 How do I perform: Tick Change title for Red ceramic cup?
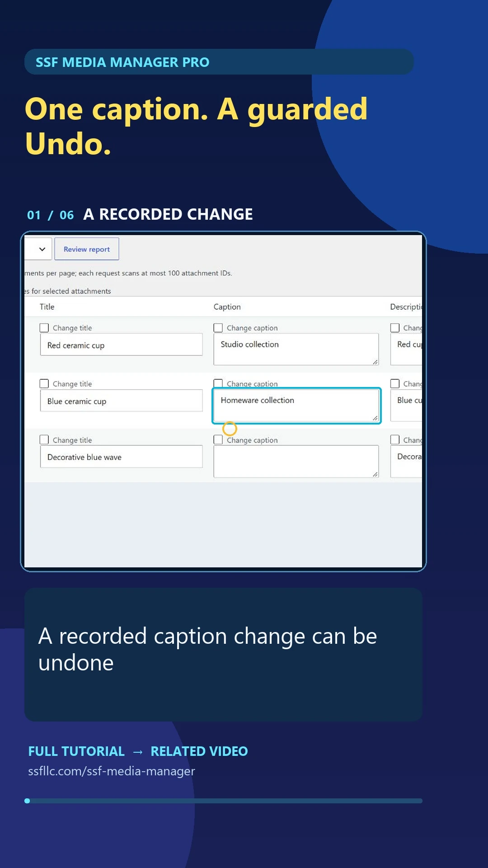44,328
